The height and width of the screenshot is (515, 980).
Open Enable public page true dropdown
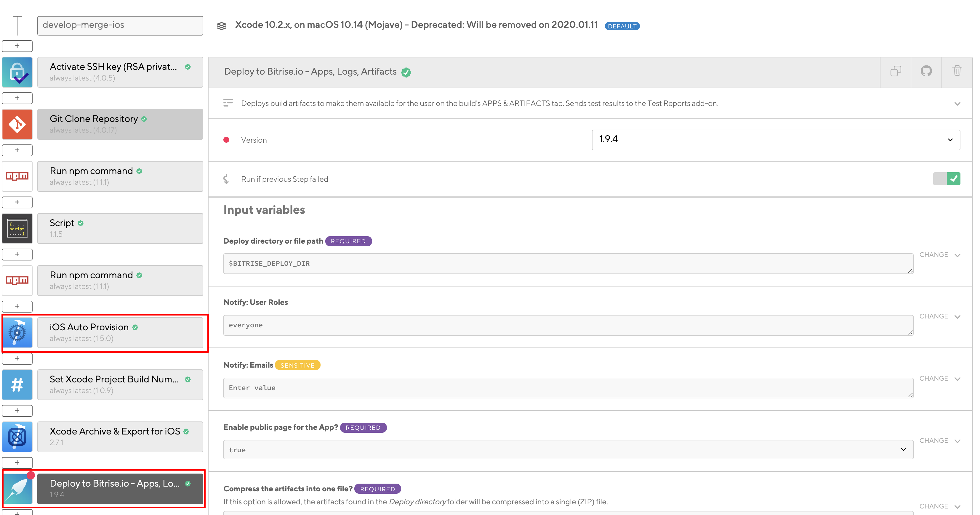(568, 450)
